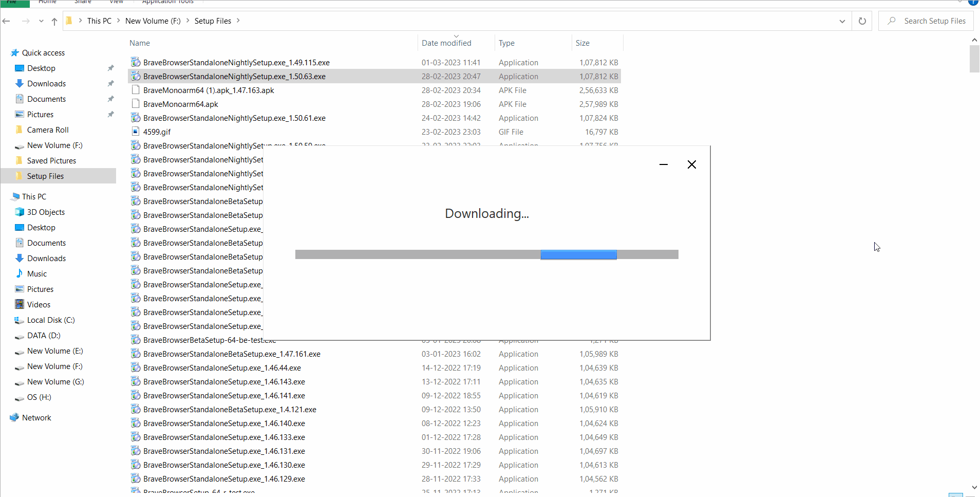Switch to the View ribbon tab

[116, 3]
